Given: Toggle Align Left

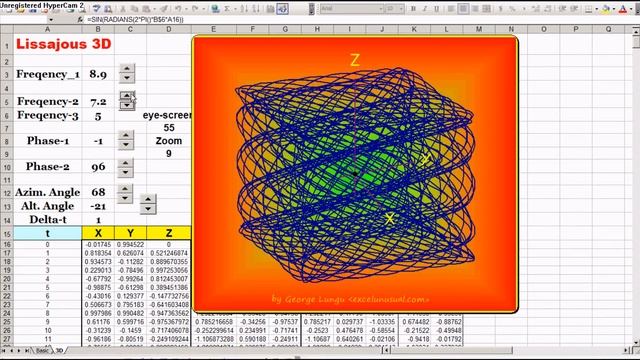Looking at the screenshot, I should point(451,9).
